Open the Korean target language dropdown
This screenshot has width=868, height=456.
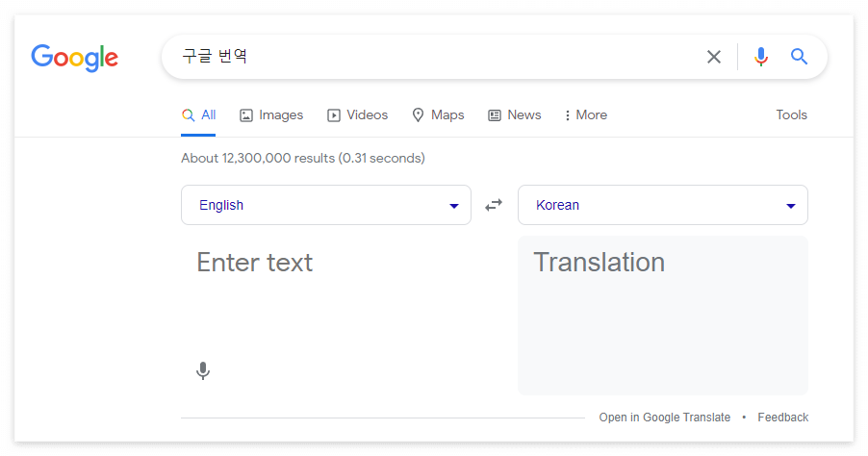pos(663,205)
